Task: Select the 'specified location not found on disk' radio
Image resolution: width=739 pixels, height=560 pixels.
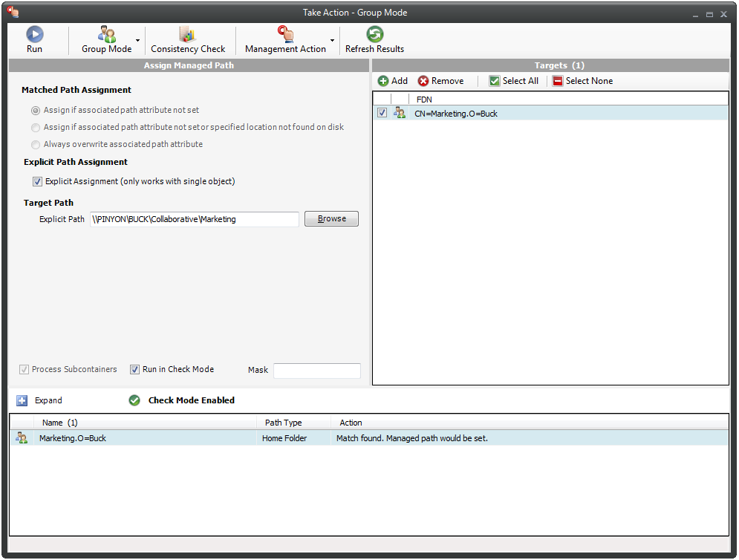Action: [x=36, y=127]
